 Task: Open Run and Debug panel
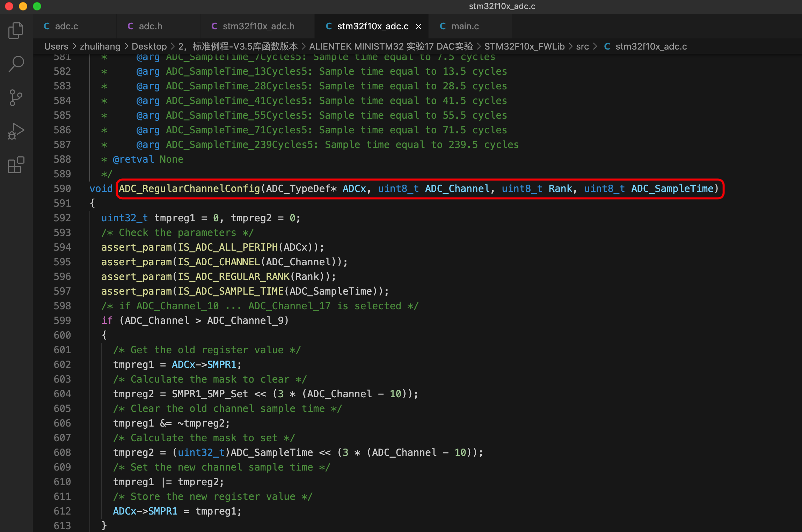(x=16, y=131)
